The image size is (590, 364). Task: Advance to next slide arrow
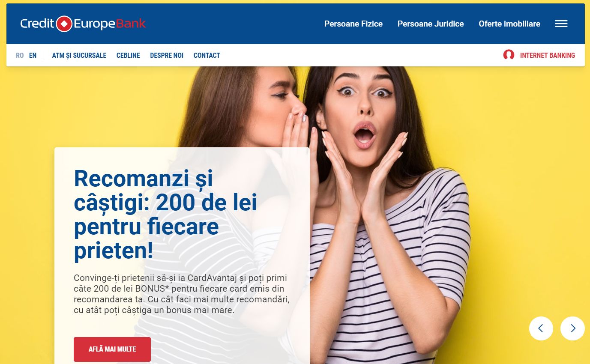[572, 328]
